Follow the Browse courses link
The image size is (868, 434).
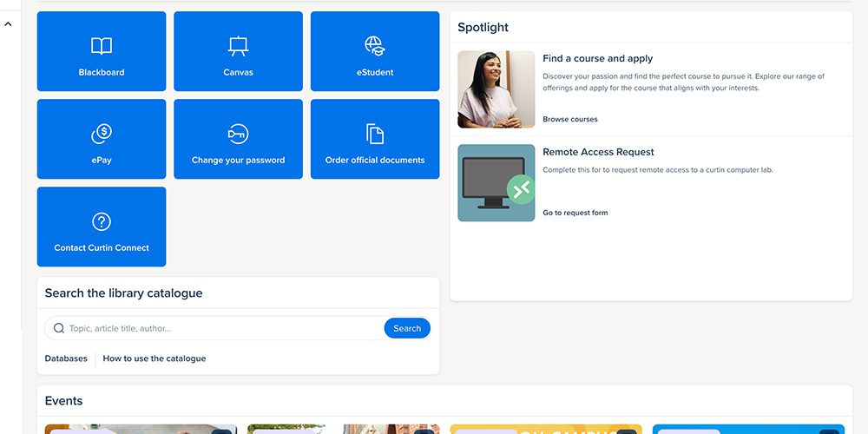[570, 119]
